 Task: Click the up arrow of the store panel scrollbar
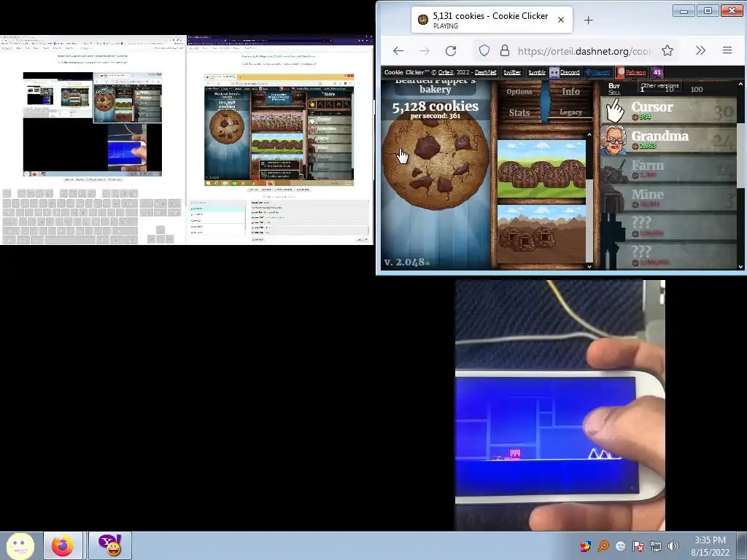pyautogui.click(x=740, y=85)
